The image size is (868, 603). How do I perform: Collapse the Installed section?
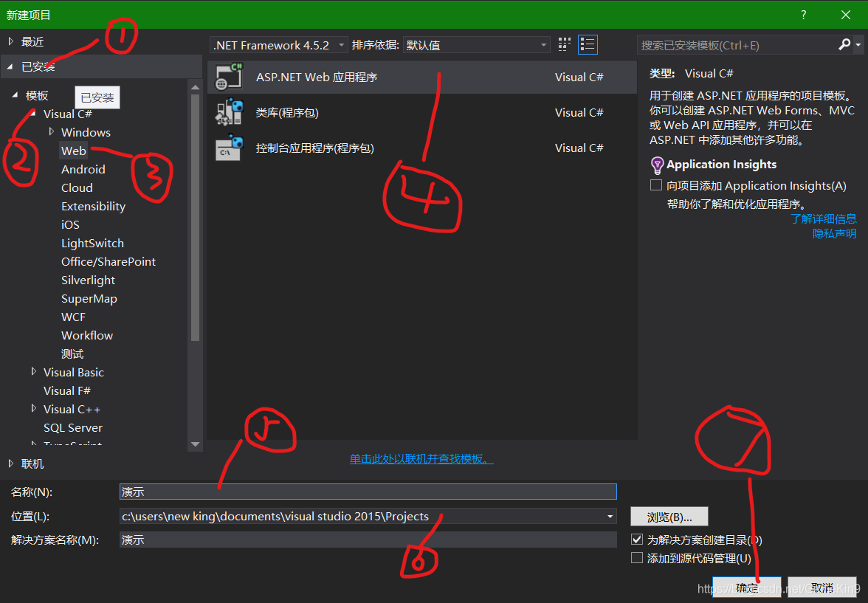pos(10,66)
